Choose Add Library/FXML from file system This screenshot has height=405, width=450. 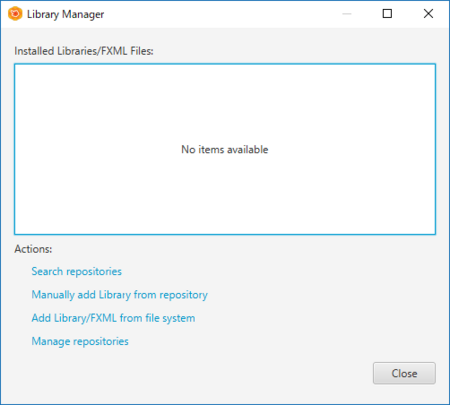pos(113,318)
